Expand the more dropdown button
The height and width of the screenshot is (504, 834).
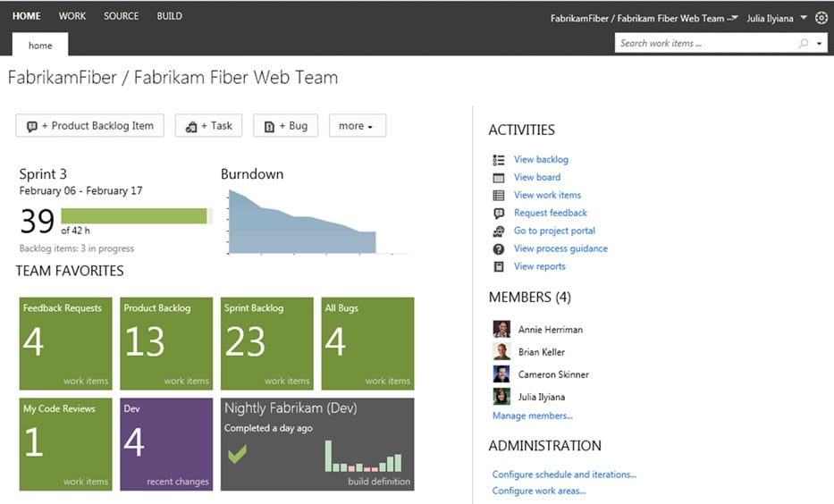tap(358, 125)
